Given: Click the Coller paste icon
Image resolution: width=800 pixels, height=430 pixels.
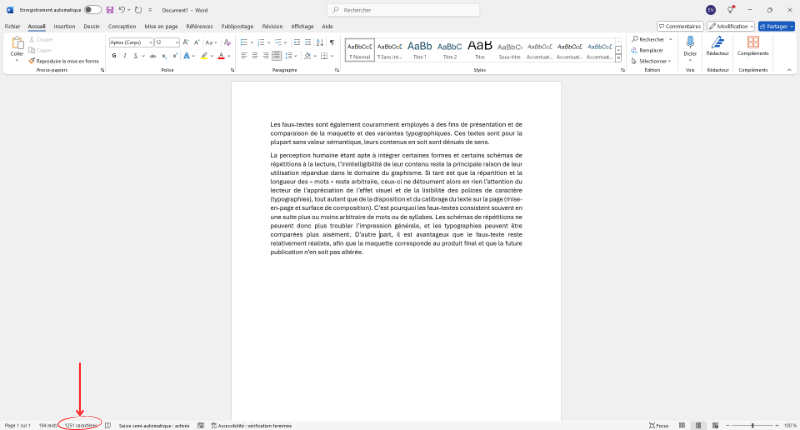Looking at the screenshot, I should (x=17, y=46).
